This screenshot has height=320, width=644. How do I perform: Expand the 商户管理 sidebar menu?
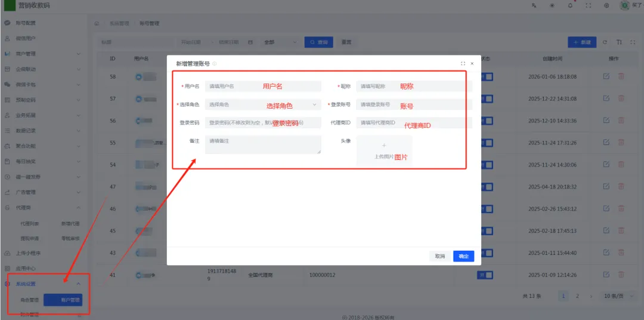[43, 54]
